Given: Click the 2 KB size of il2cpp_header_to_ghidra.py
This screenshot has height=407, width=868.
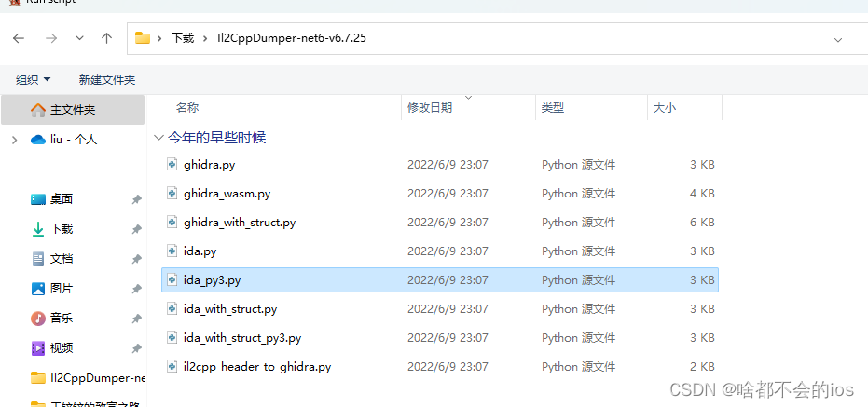Looking at the screenshot, I should (702, 366).
